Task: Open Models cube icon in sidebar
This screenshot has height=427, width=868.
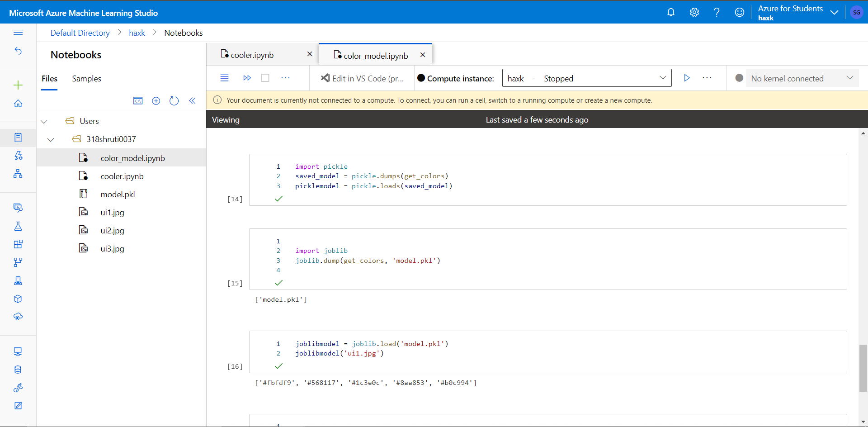Action: (x=18, y=299)
